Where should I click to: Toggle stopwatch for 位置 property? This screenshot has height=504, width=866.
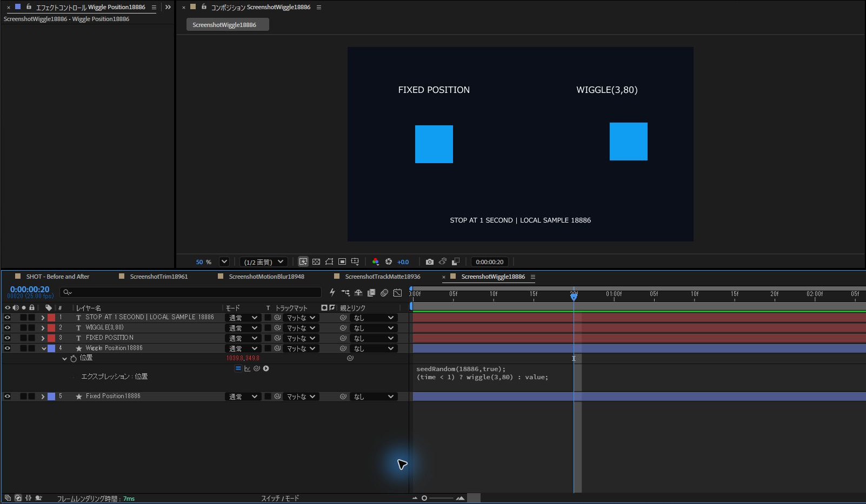(x=74, y=358)
